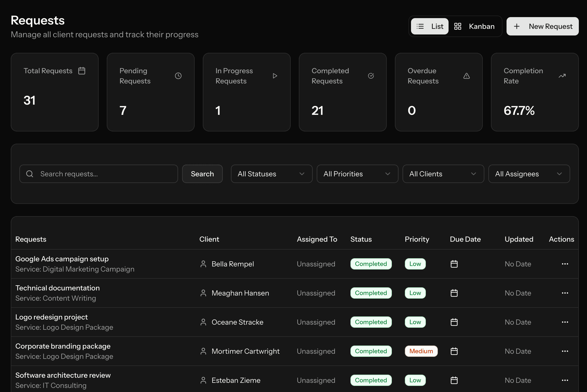Click the trend arrow icon on Completion Rate card

(x=562, y=76)
